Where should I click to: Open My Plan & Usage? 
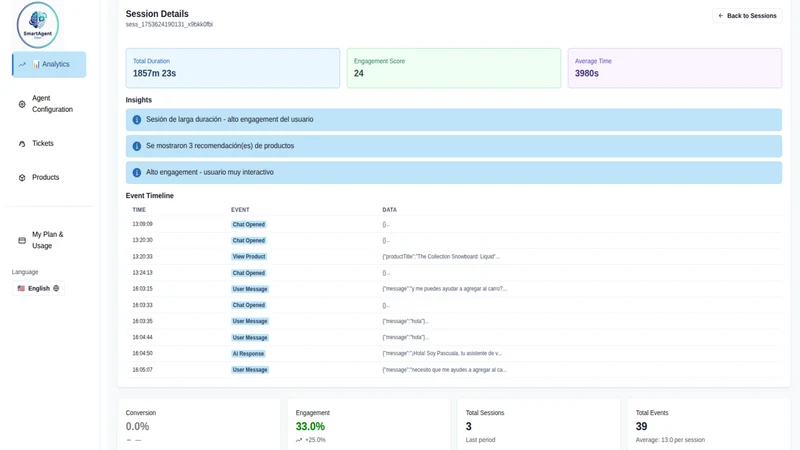pyautogui.click(x=49, y=240)
